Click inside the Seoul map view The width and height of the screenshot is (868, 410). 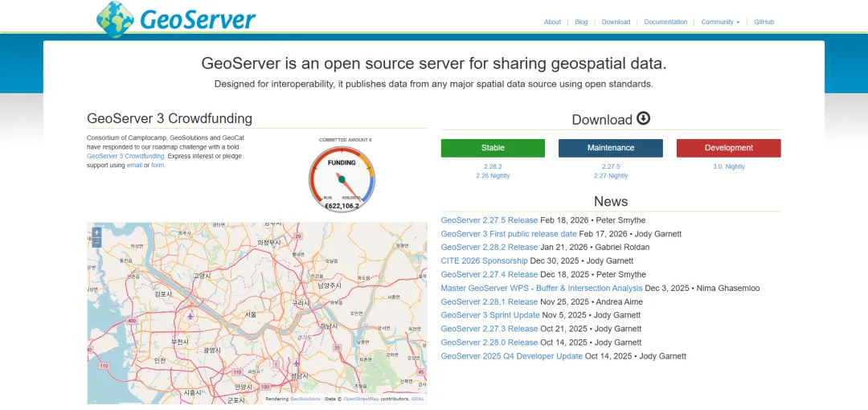click(x=257, y=313)
